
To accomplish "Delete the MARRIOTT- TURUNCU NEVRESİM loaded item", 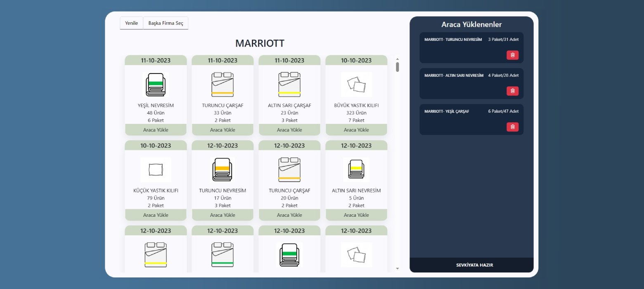I will coord(513,55).
